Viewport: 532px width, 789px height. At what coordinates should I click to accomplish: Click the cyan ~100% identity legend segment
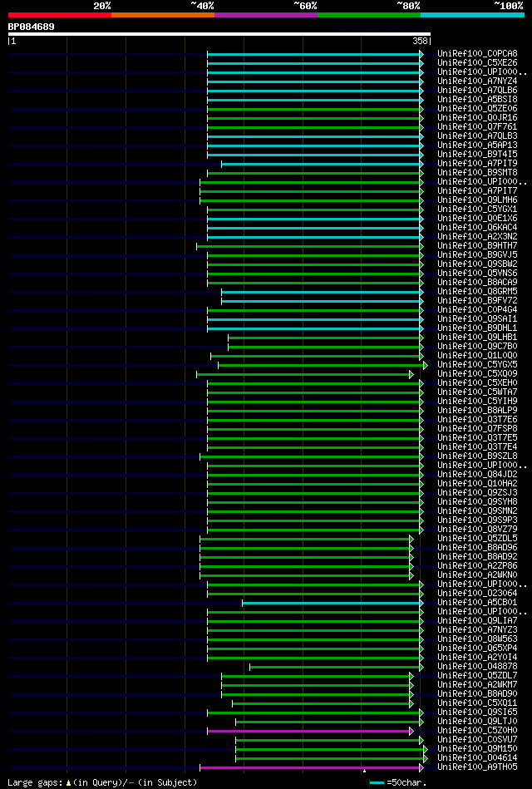coord(473,15)
